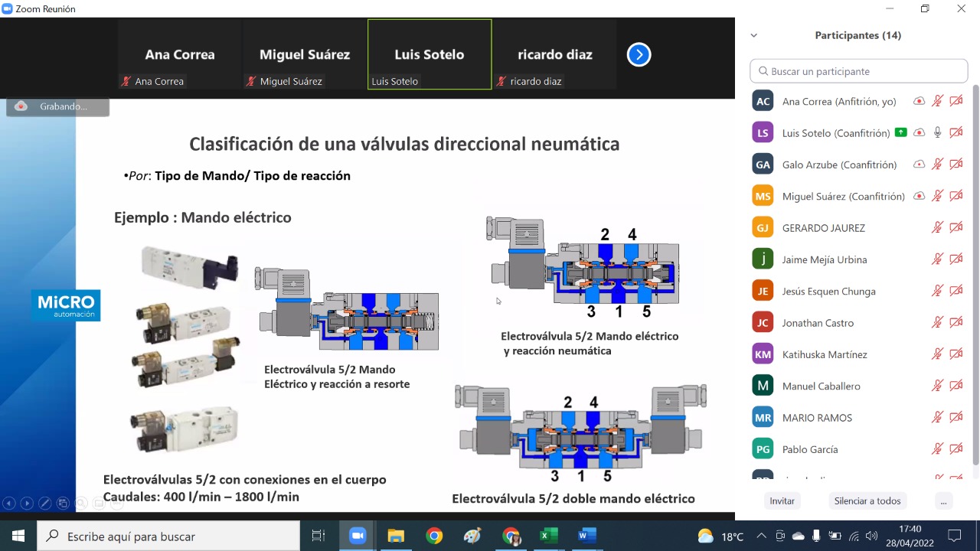Click the Silenciar a todos button
This screenshot has height=551, width=980.
coord(867,501)
